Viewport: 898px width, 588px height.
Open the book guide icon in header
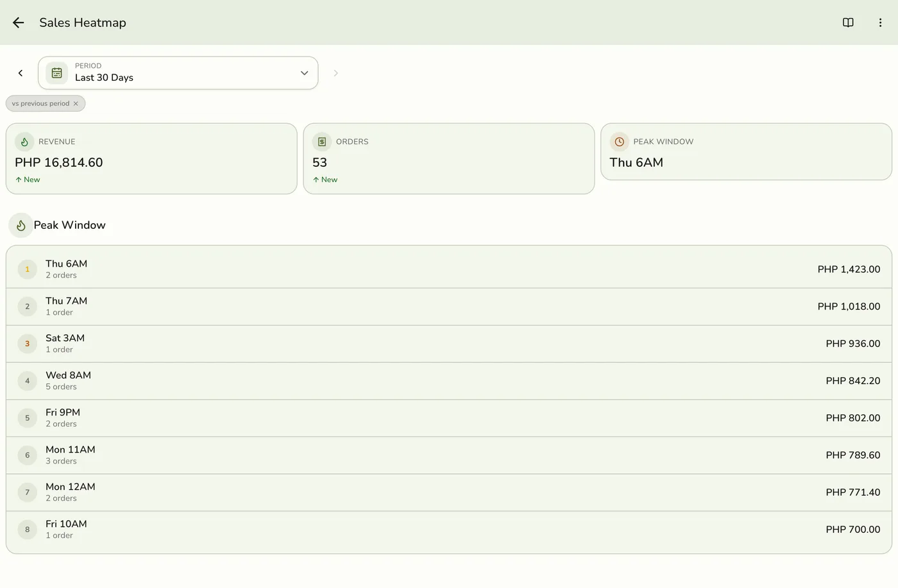coord(848,22)
